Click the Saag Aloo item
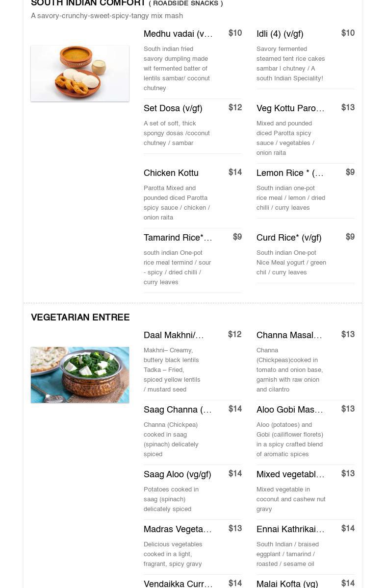Screen dimensions: 385x588 (177, 474)
